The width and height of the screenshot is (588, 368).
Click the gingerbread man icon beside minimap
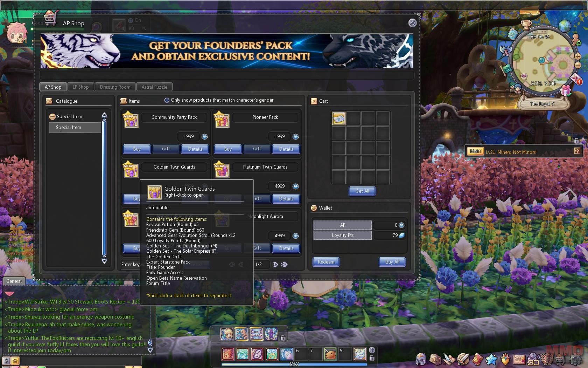pyautogui.click(x=576, y=39)
